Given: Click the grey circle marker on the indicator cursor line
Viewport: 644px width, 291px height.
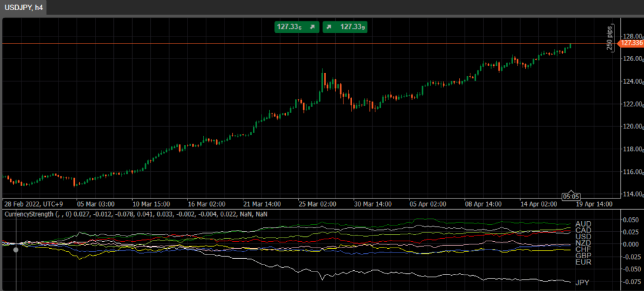Looking at the screenshot, I should (16, 249).
